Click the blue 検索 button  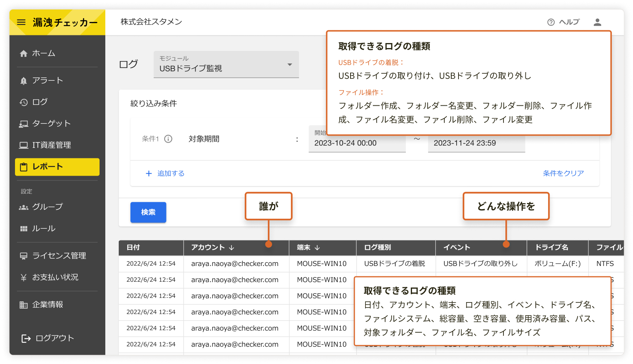[x=148, y=212]
